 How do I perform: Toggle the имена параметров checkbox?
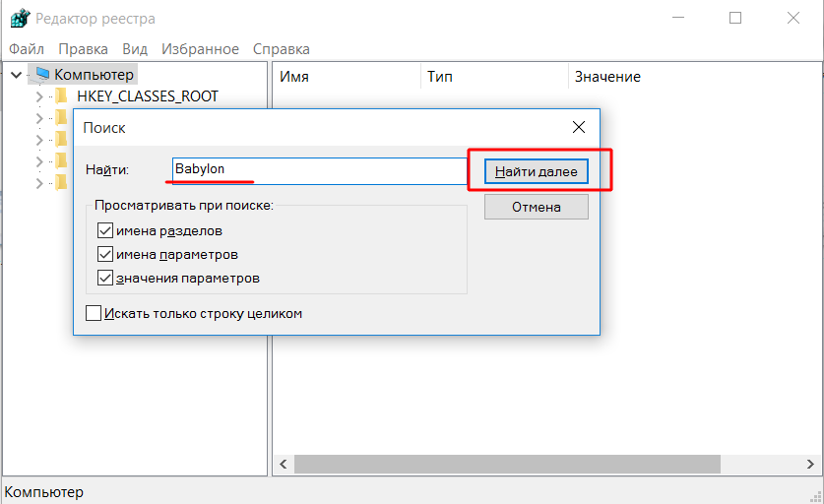[105, 254]
